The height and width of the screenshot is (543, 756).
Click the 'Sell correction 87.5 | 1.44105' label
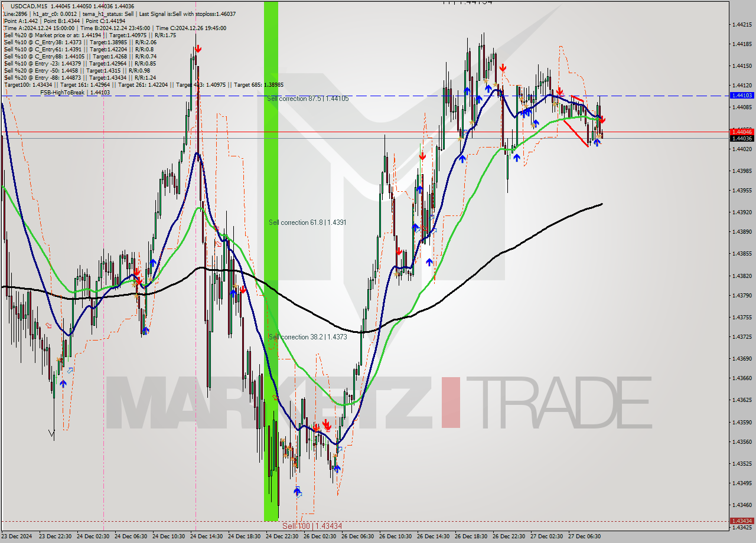pos(308,99)
